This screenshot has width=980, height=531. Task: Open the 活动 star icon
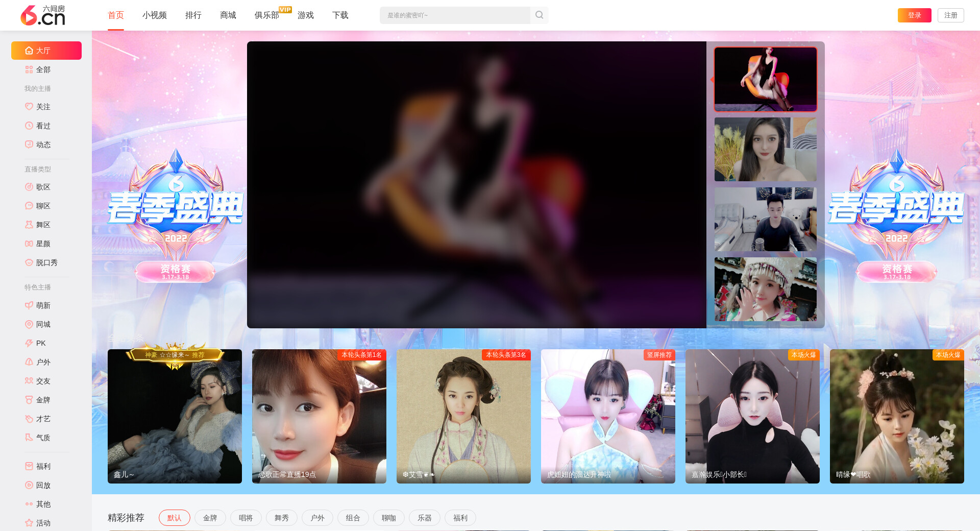(x=29, y=523)
